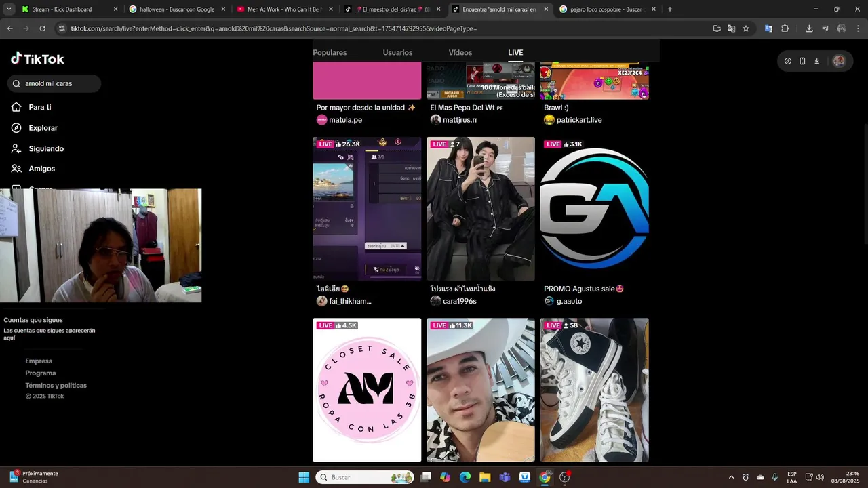
Task: Open Chrome's extensions puzzle icon
Action: [x=785, y=28]
